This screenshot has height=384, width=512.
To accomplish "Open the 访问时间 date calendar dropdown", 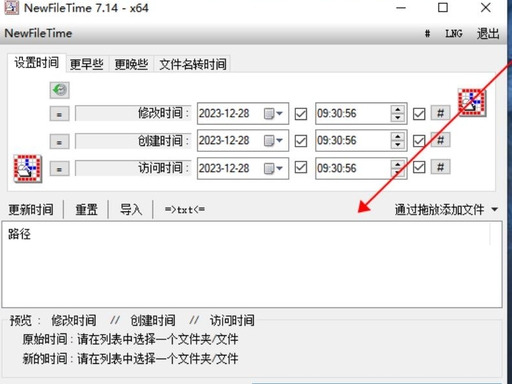I will pos(273,168).
